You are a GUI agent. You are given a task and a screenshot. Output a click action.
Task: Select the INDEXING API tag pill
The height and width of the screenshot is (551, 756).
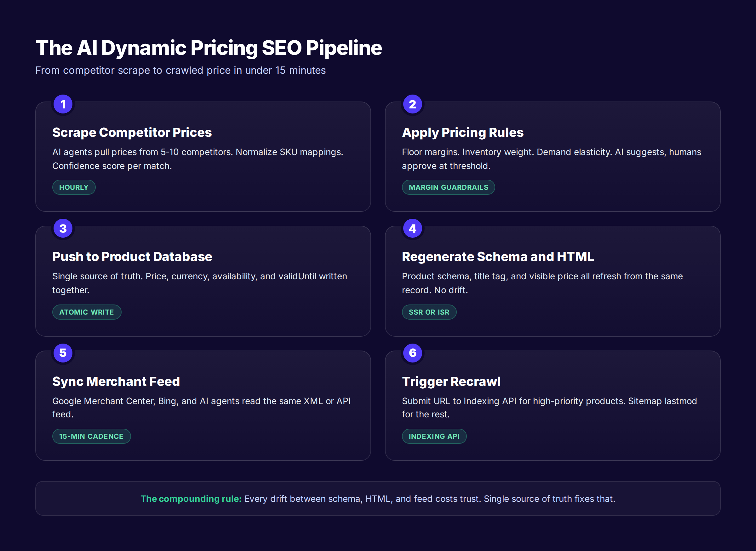434,436
